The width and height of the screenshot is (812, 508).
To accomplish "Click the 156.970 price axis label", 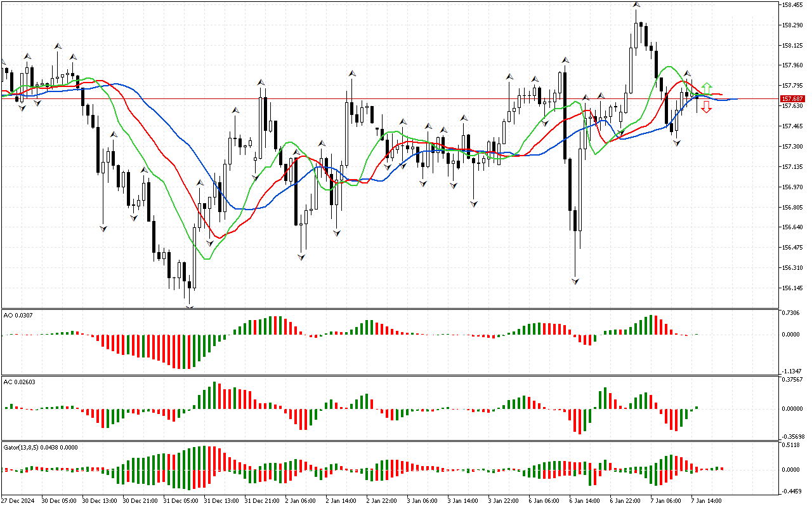I will click(792, 187).
